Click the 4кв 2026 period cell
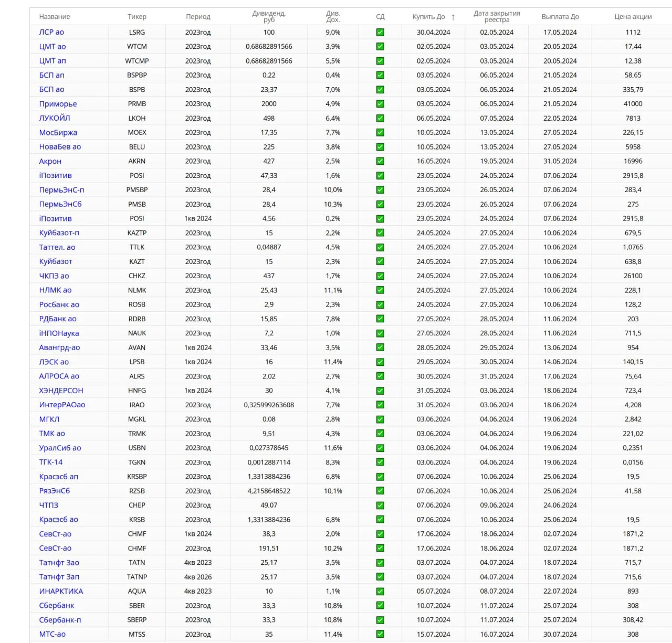 198,577
